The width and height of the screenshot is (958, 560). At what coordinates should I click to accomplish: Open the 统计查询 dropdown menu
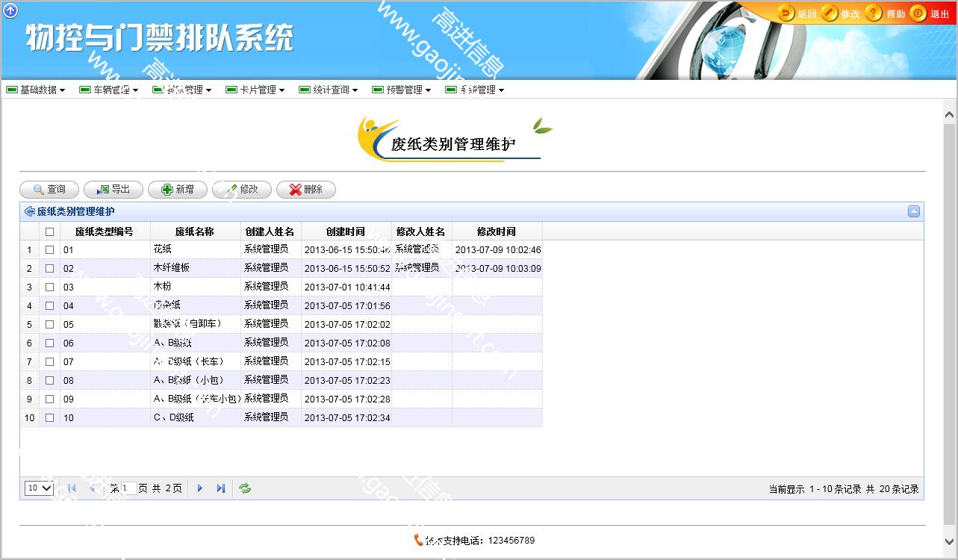coord(329,90)
